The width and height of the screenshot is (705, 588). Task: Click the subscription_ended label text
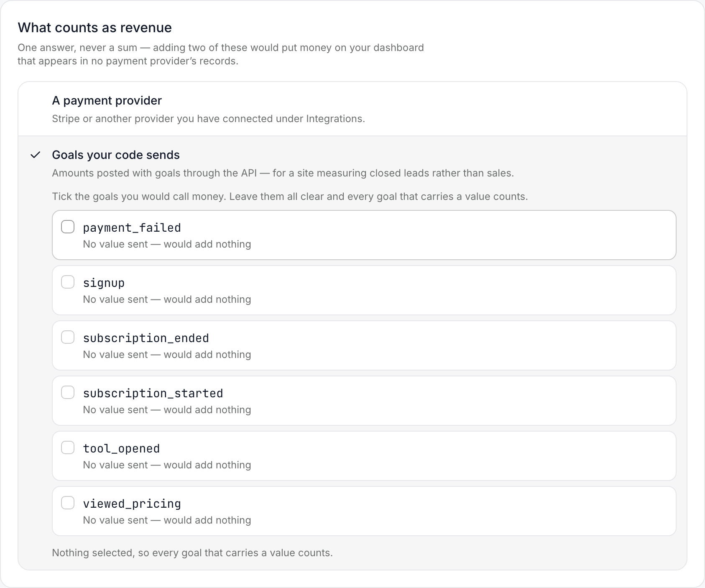pyautogui.click(x=146, y=338)
